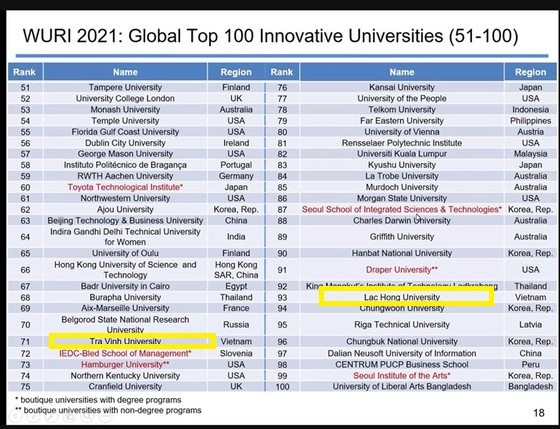Click the Draper University red entry
Screen dimensions: 560x429
coord(402,270)
